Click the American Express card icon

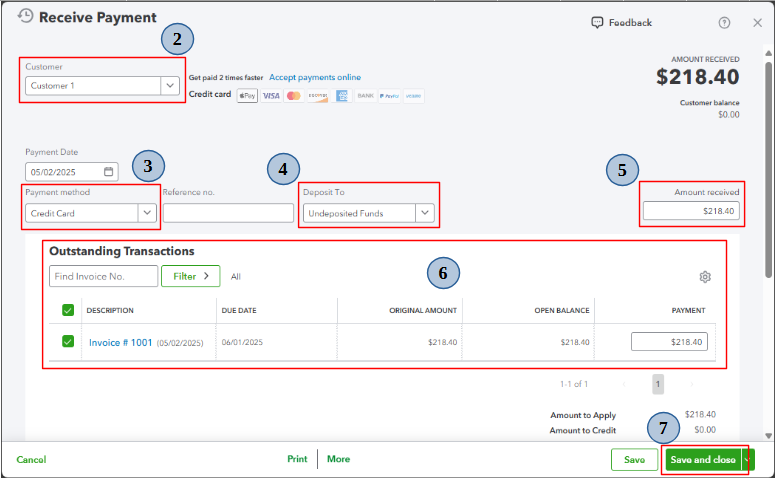tap(342, 95)
